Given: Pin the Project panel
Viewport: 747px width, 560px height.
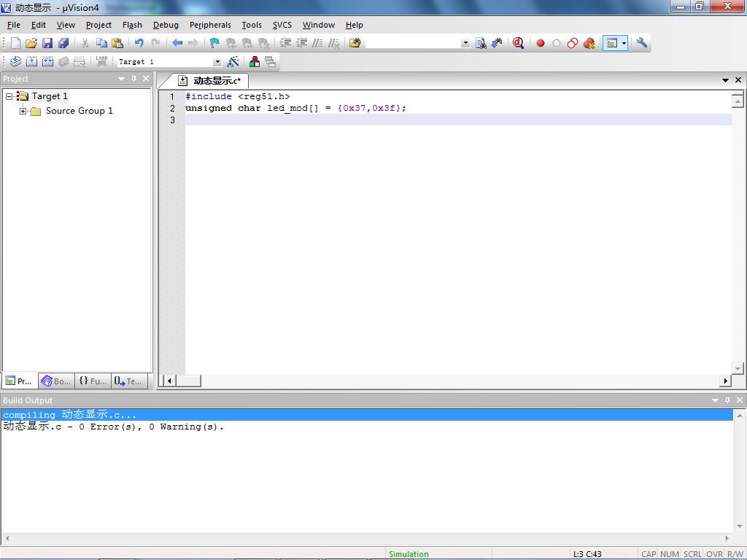Looking at the screenshot, I should tap(134, 79).
